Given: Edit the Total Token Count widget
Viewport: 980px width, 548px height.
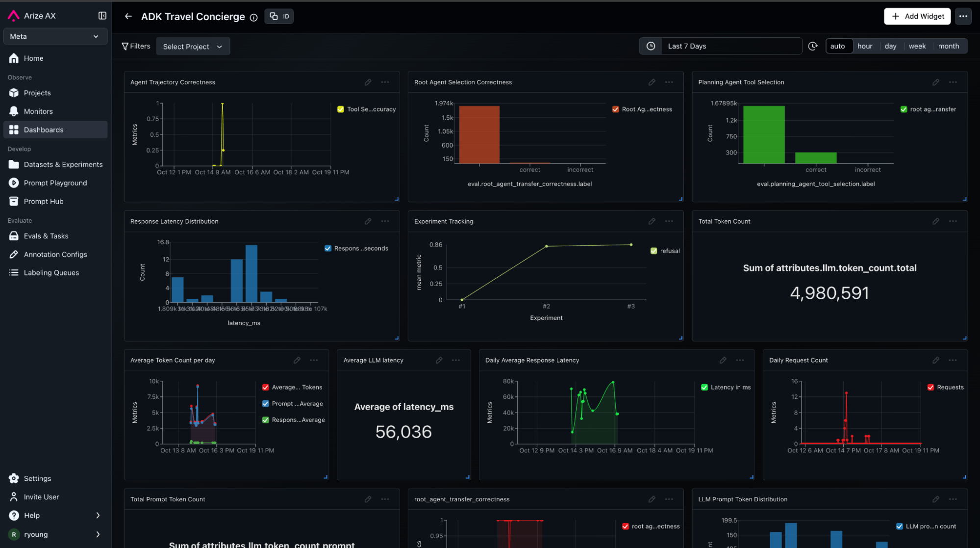Looking at the screenshot, I should pos(935,221).
